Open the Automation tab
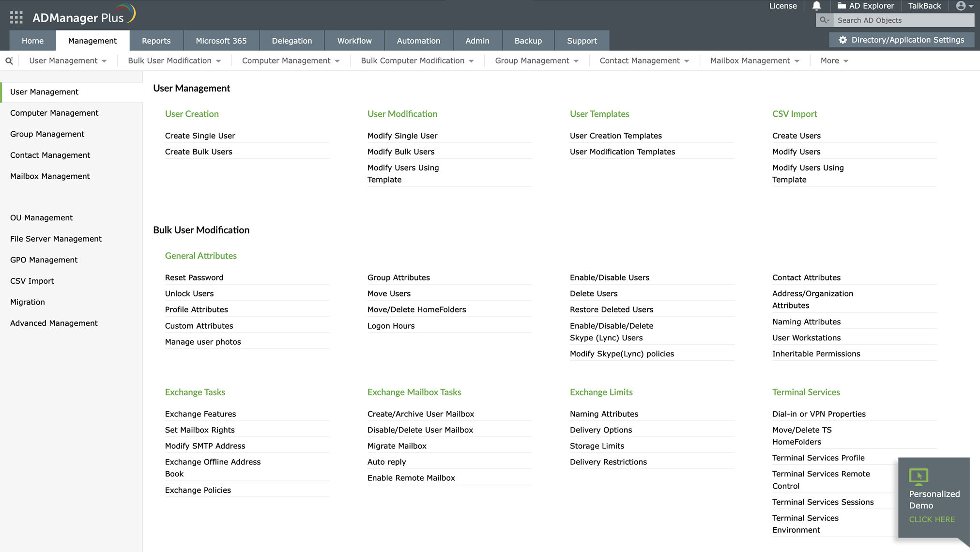The width and height of the screenshot is (980, 552). (x=418, y=41)
